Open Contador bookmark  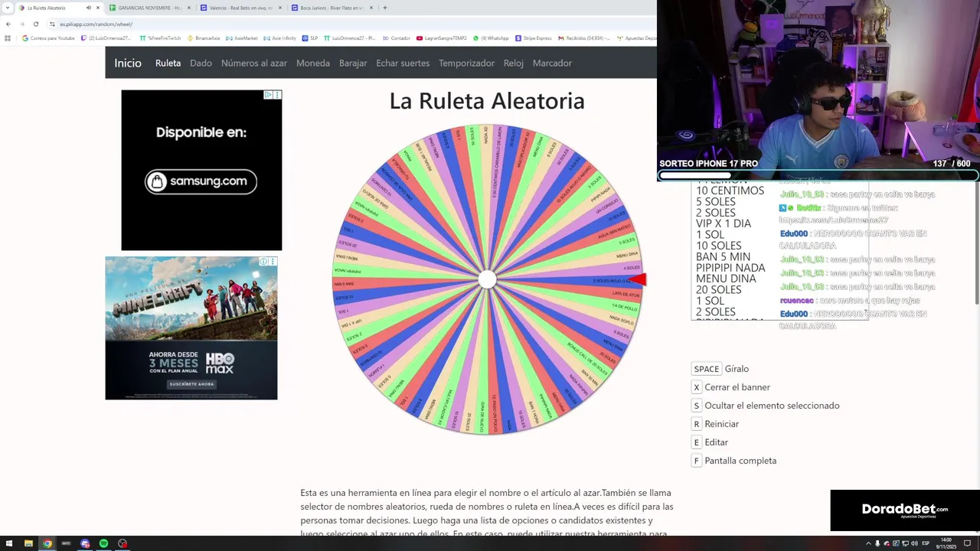pos(397,37)
